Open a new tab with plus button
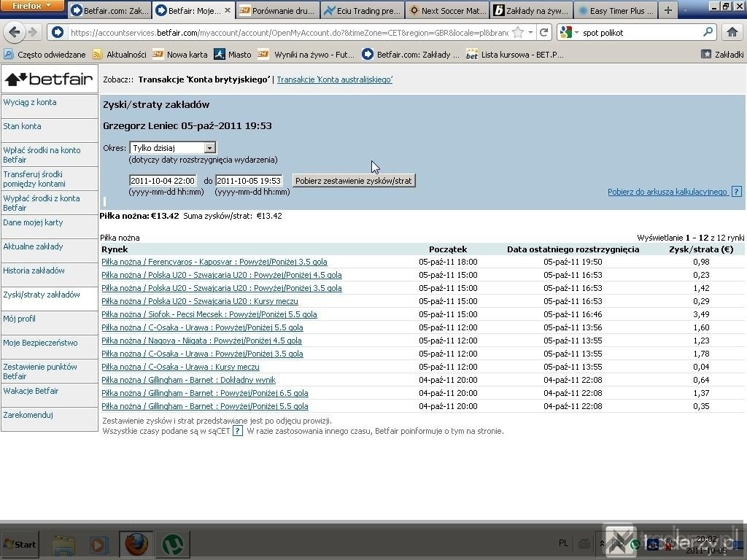This screenshot has width=747, height=560. point(668,10)
